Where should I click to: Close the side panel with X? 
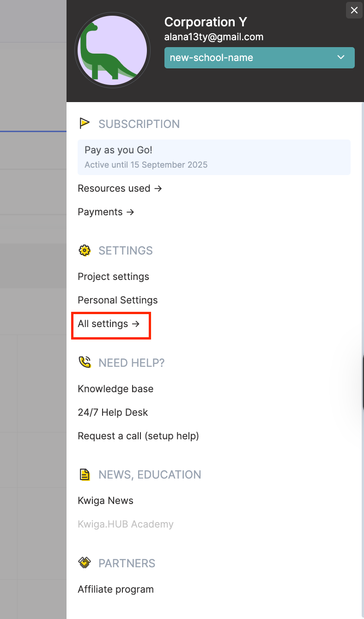(x=354, y=10)
